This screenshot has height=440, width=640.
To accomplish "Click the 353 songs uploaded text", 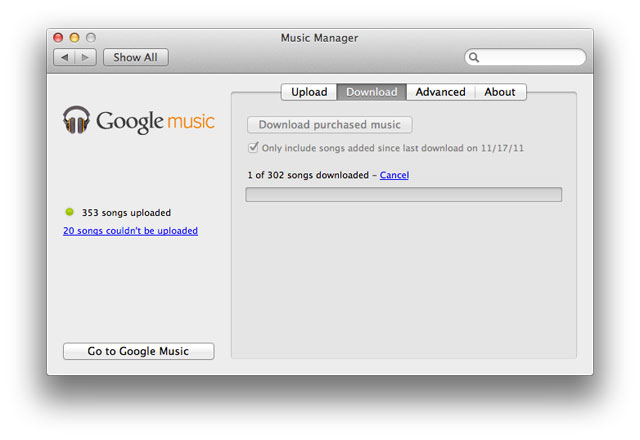I will [x=126, y=213].
